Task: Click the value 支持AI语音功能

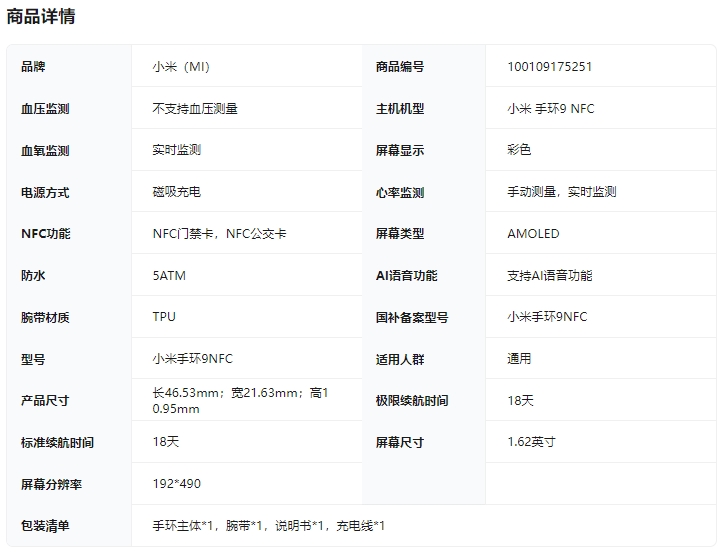Action: pyautogui.click(x=549, y=276)
